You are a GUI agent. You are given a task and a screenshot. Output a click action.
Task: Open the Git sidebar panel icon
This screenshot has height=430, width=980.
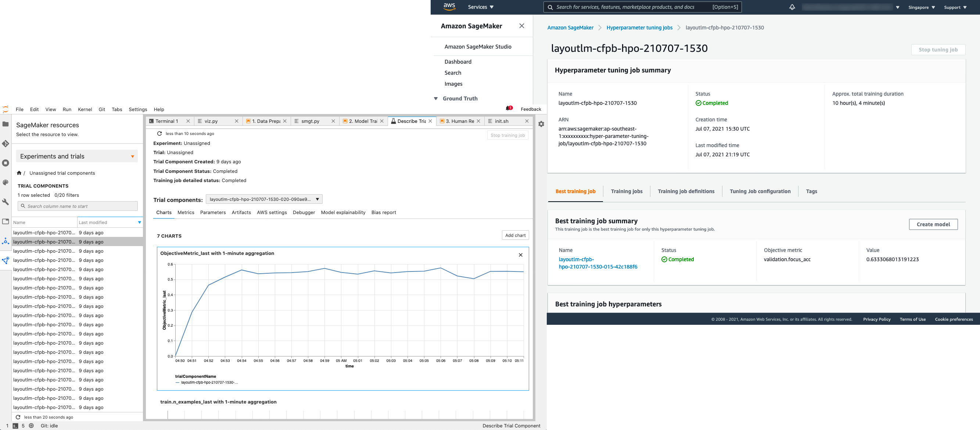[x=6, y=143]
